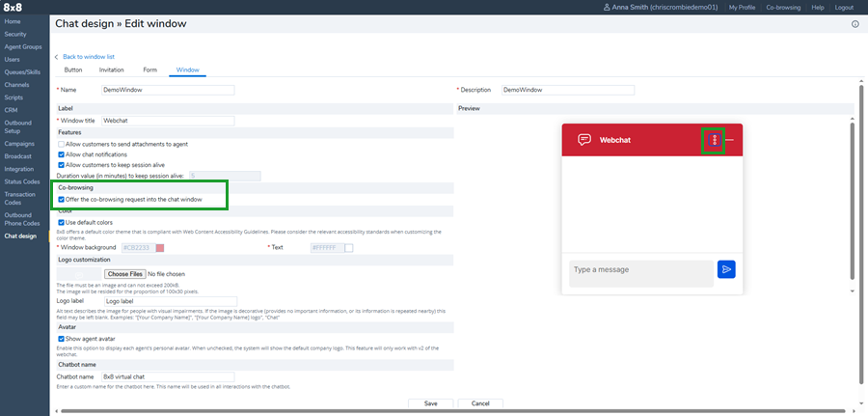This screenshot has width=868, height=416.
Task: Click the 8x8 logo
Action: click(x=14, y=7)
